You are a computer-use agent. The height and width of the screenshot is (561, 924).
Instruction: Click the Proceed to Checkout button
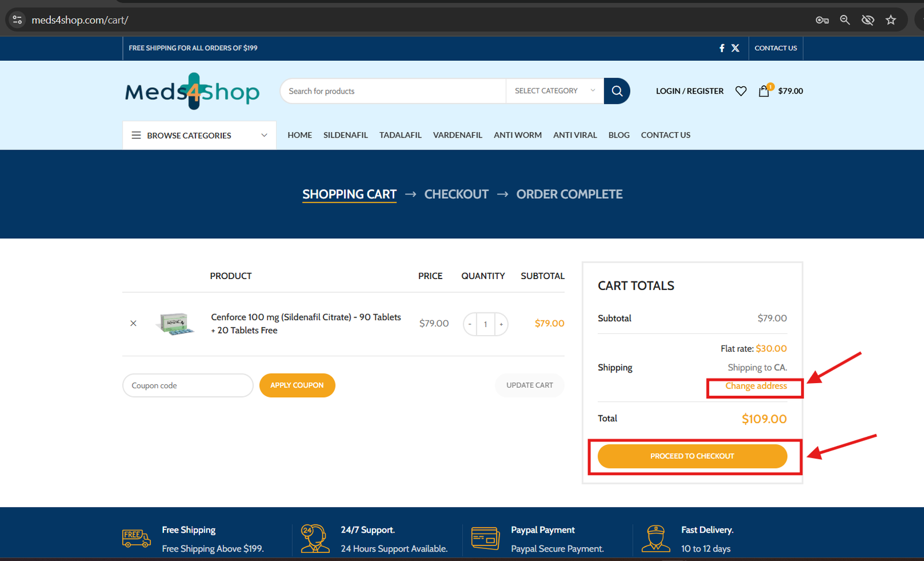692,456
